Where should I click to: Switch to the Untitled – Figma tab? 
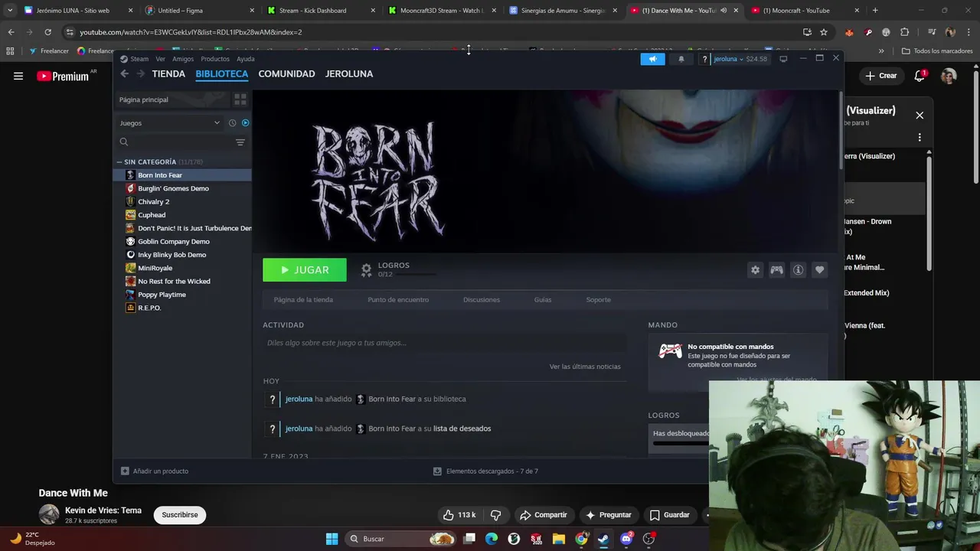pos(199,11)
